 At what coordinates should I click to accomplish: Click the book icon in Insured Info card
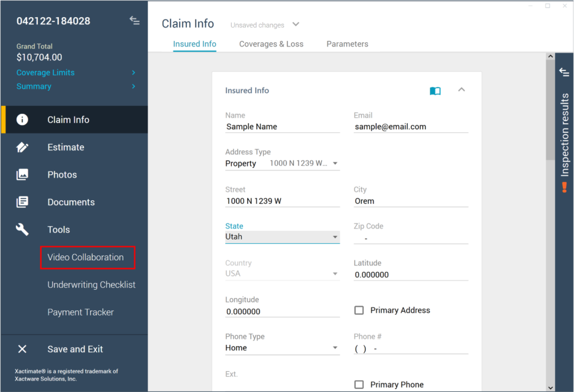click(435, 91)
